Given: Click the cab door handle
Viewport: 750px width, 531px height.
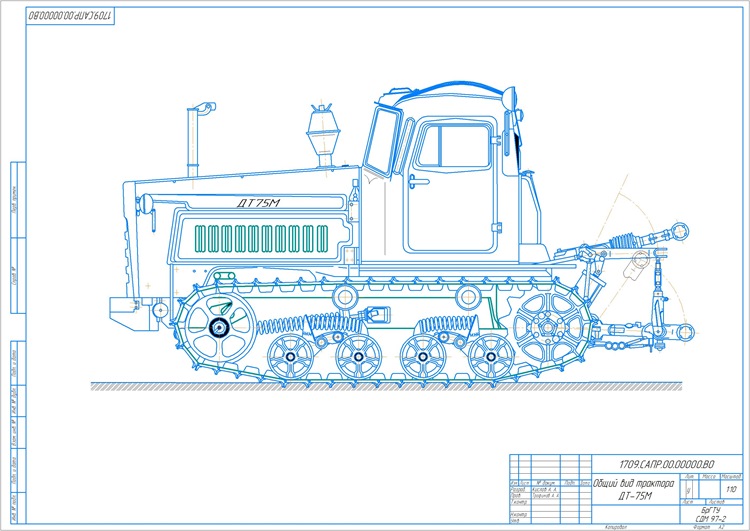Looking at the screenshot, I should point(419,182).
